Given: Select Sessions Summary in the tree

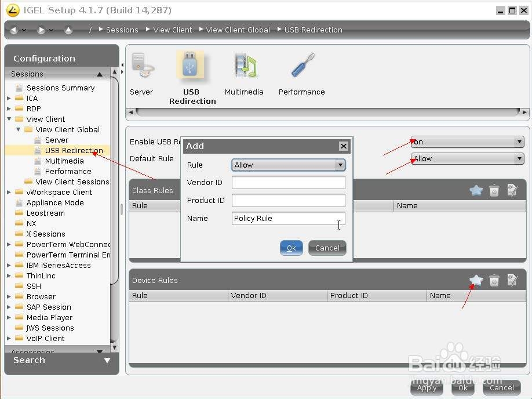Looking at the screenshot, I should (60, 88).
